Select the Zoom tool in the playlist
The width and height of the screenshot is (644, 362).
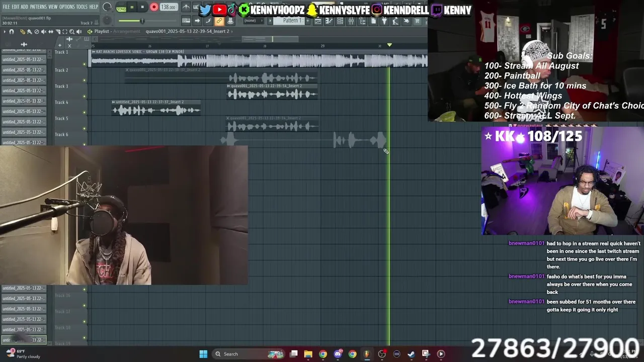click(72, 32)
